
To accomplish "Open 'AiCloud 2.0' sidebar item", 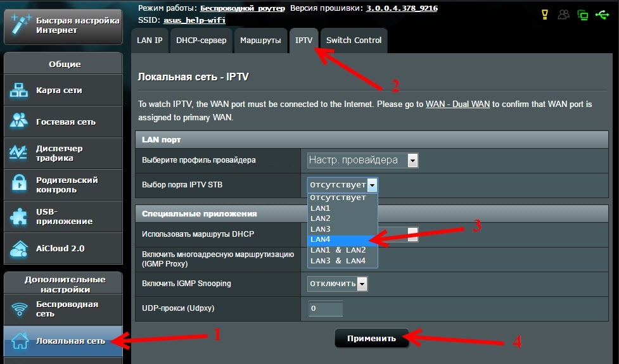I will [x=63, y=248].
